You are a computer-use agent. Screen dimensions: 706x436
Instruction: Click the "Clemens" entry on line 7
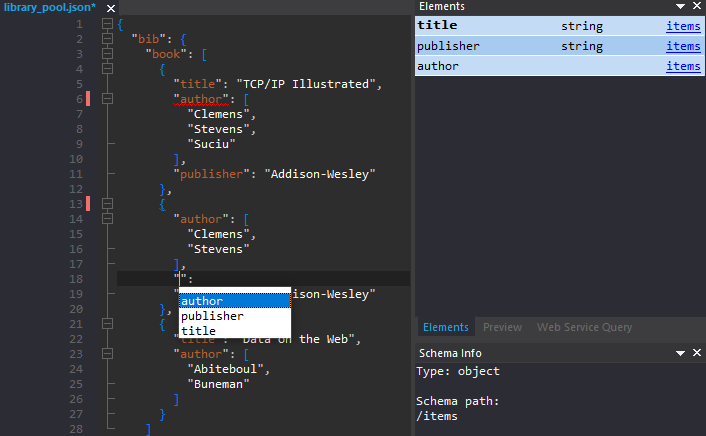218,114
